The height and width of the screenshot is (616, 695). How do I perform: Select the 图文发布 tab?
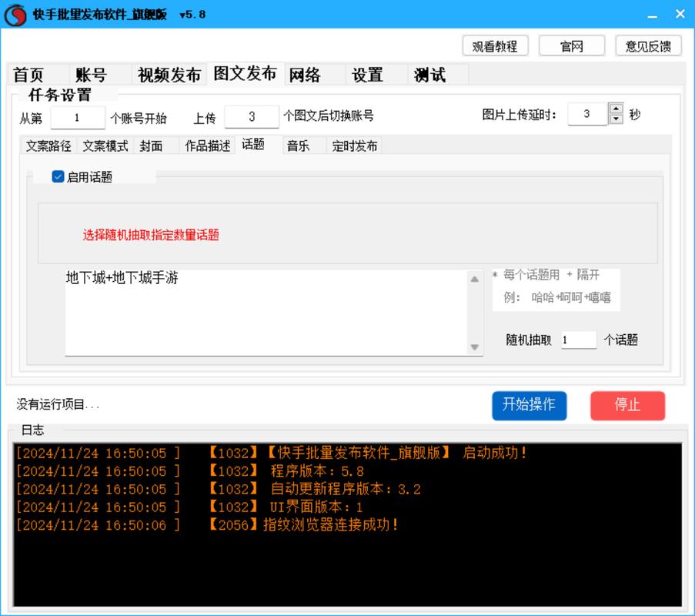pyautogui.click(x=245, y=73)
